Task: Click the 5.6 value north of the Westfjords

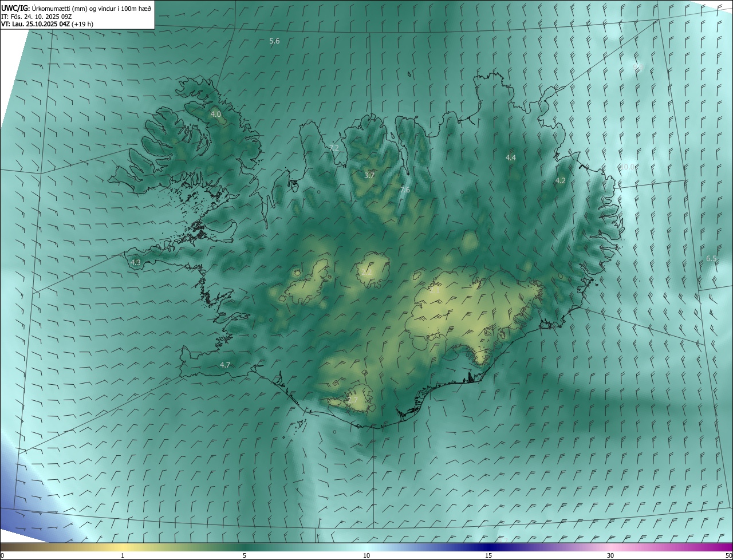Action: pyautogui.click(x=274, y=41)
